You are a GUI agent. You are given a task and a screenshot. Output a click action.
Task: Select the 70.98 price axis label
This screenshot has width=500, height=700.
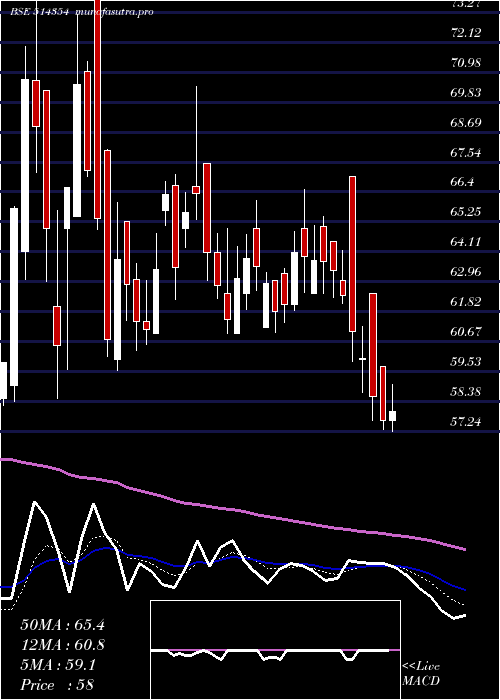[x=467, y=62]
